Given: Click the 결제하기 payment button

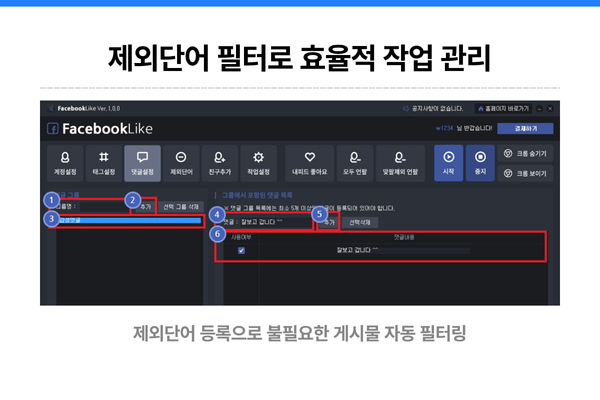Looking at the screenshot, I should 525,129.
